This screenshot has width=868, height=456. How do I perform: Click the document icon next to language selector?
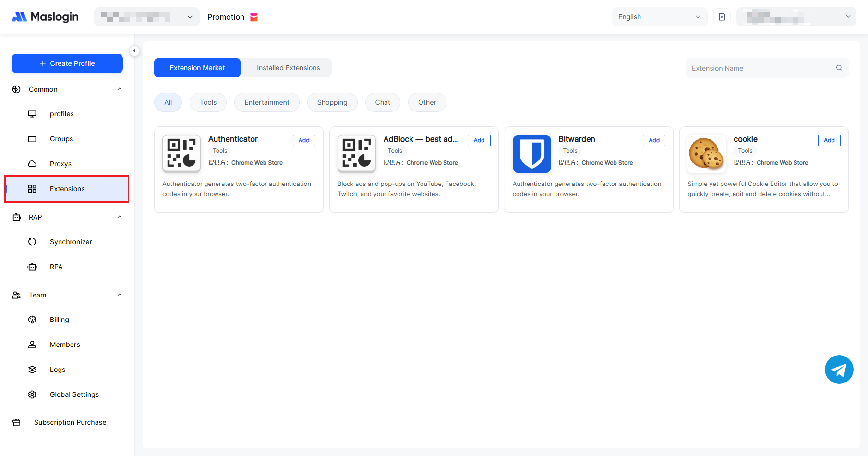coord(722,17)
